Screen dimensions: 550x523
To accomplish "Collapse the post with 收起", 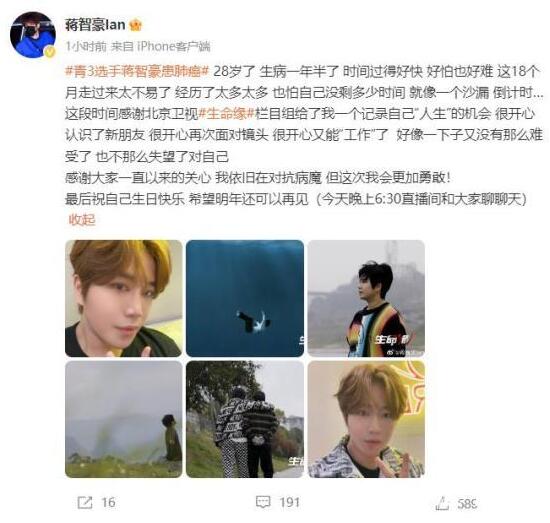I will click(x=82, y=220).
